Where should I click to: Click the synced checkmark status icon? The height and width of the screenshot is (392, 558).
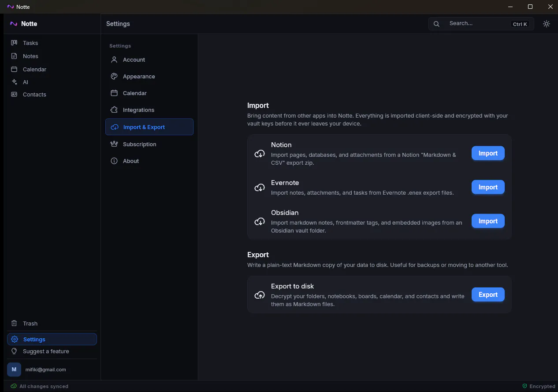point(14,386)
